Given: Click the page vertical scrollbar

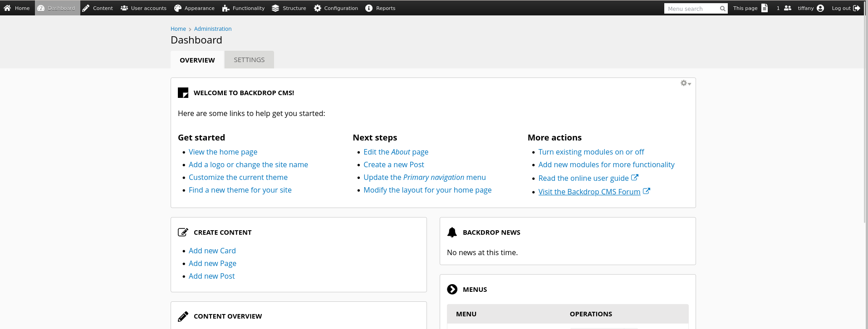Looking at the screenshot, I should point(866,136).
